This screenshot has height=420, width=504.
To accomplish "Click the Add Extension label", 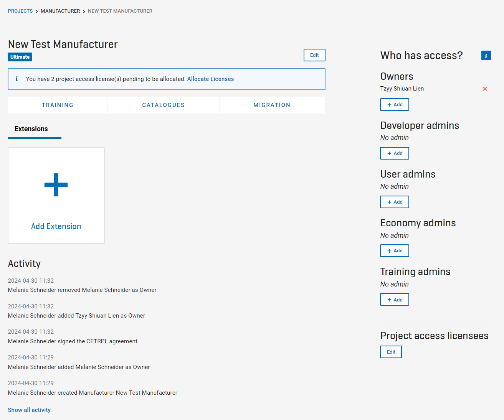I will point(56,226).
